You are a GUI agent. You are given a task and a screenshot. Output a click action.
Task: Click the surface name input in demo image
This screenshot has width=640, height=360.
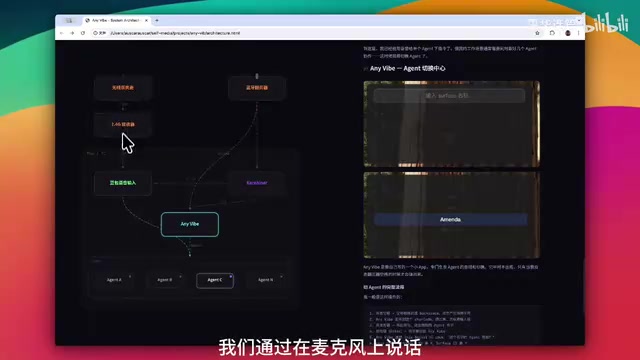(449, 96)
